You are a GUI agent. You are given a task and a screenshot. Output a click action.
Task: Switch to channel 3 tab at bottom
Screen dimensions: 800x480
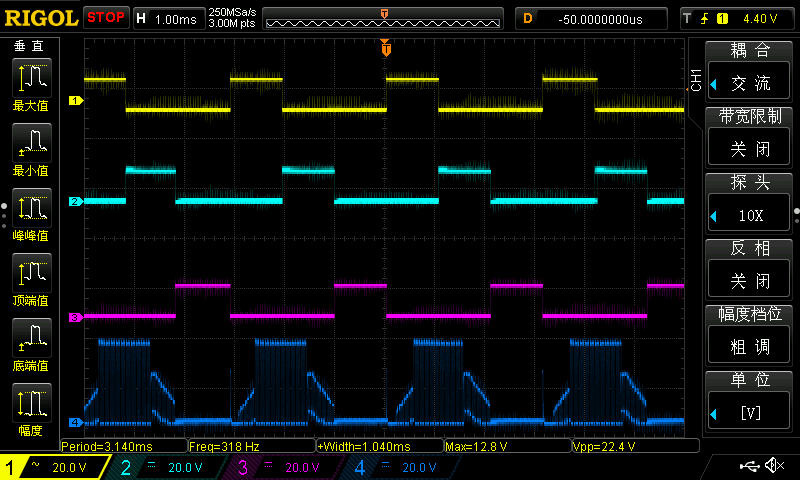[280, 467]
